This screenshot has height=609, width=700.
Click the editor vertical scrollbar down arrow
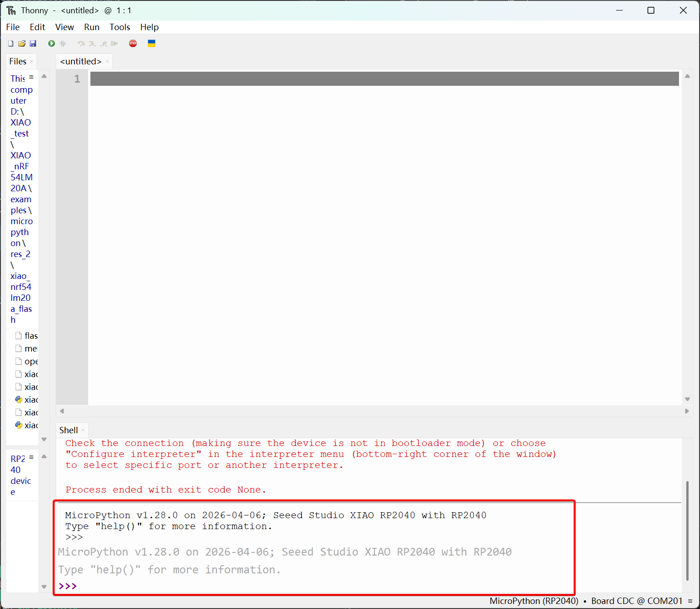point(687,399)
